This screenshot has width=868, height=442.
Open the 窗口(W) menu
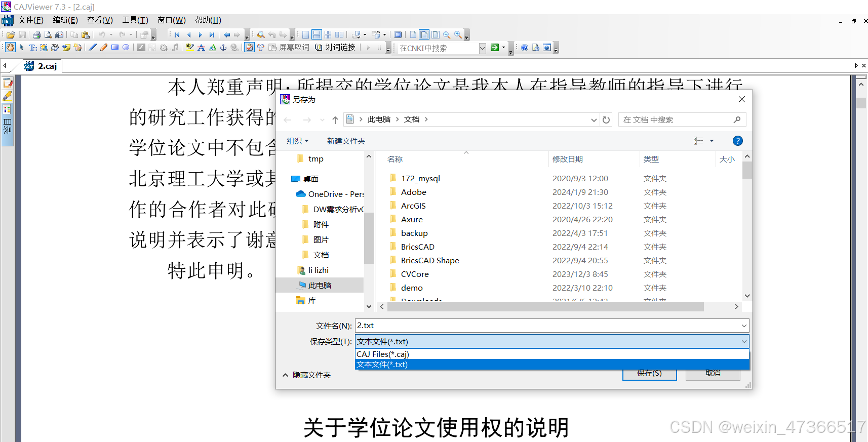[172, 20]
